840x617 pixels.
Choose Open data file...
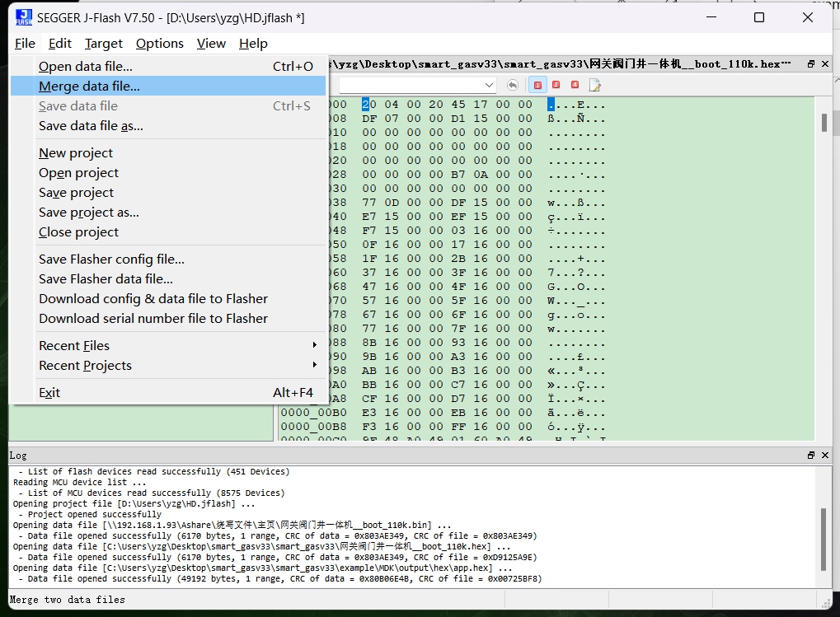pos(168,67)
